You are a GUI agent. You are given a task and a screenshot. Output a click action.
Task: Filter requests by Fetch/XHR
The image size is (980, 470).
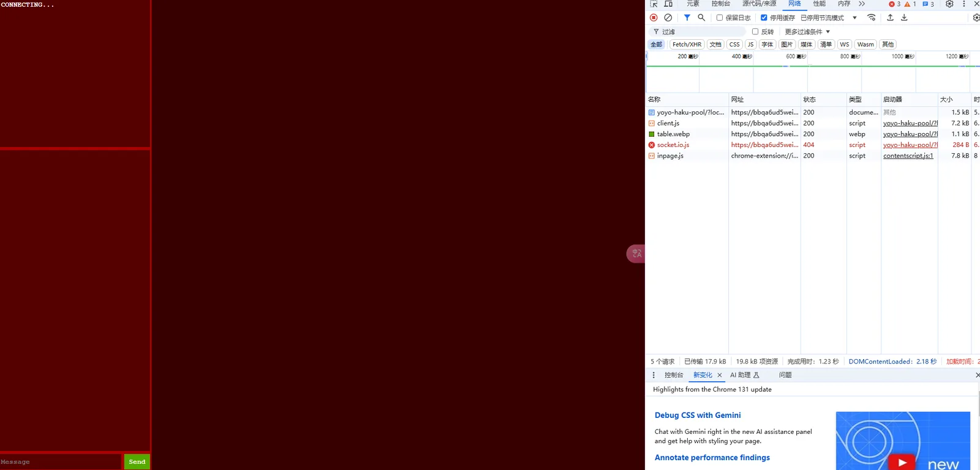(x=687, y=45)
